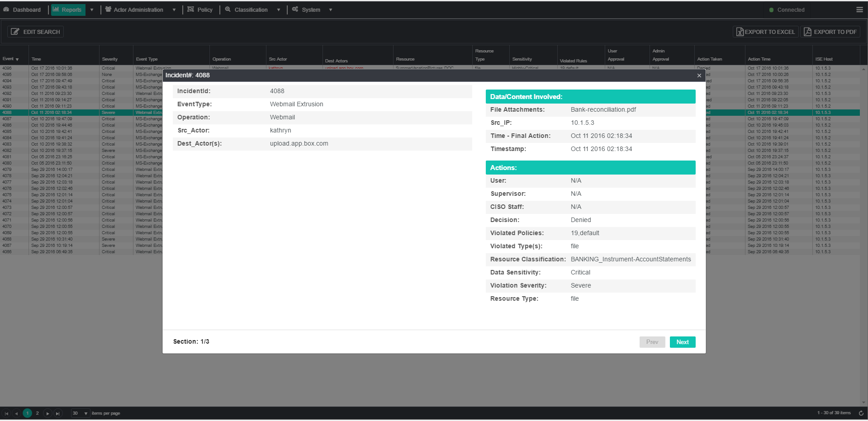This screenshot has width=868, height=421.
Task: Go to first page icon
Action: pos(6,413)
